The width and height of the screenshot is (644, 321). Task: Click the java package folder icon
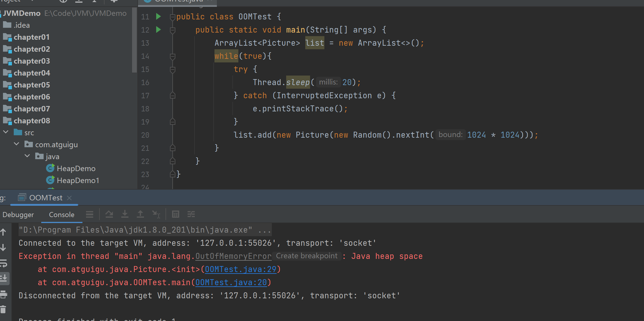point(39,156)
